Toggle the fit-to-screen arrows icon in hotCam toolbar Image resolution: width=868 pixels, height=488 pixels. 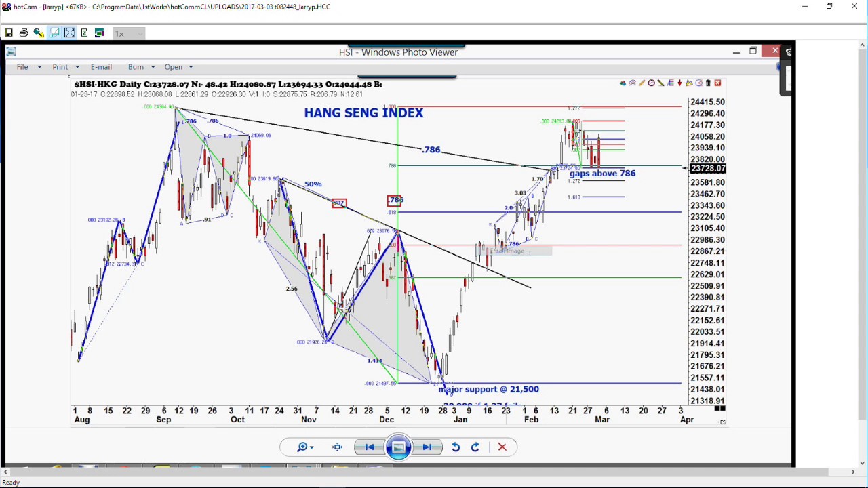69,33
